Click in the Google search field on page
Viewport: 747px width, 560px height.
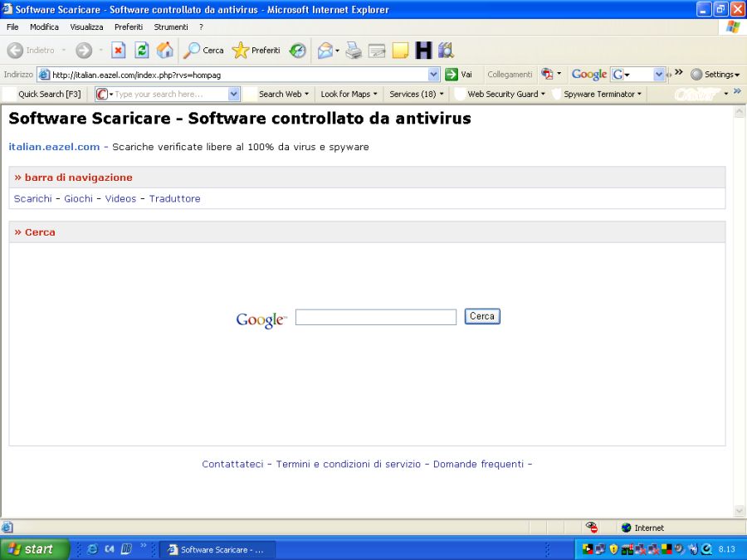(376, 317)
